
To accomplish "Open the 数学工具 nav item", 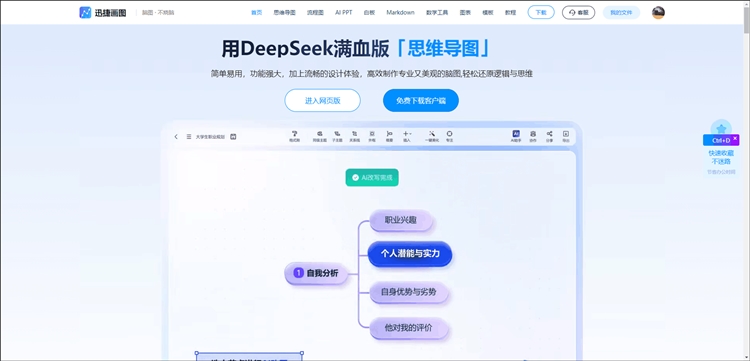I will (x=437, y=13).
